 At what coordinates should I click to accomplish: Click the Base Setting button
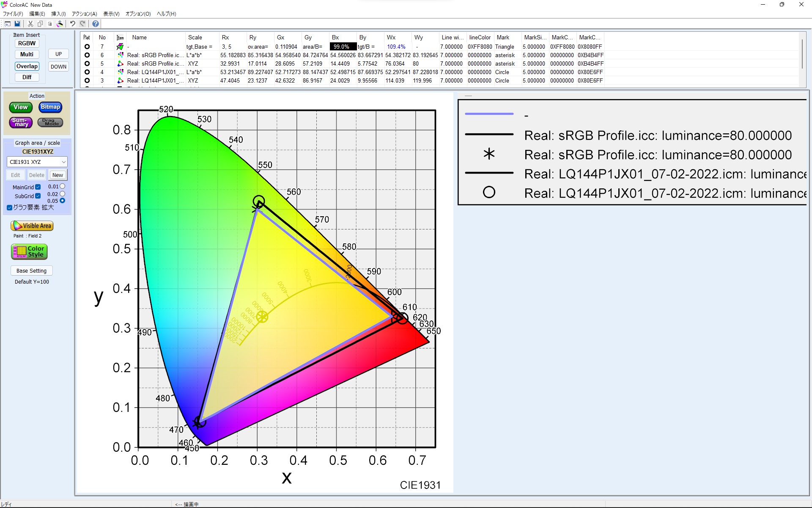tap(32, 271)
